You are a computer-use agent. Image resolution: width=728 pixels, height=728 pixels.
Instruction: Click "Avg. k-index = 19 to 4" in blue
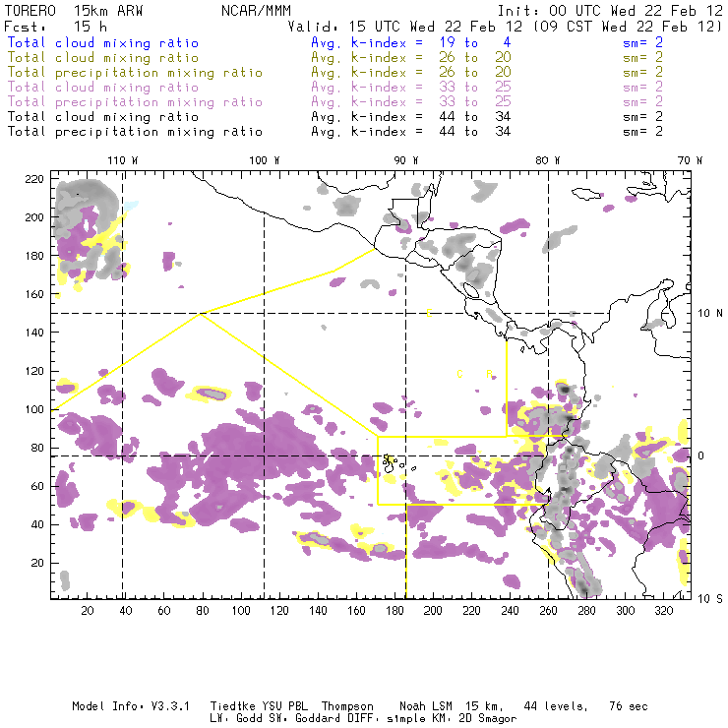pos(411,42)
